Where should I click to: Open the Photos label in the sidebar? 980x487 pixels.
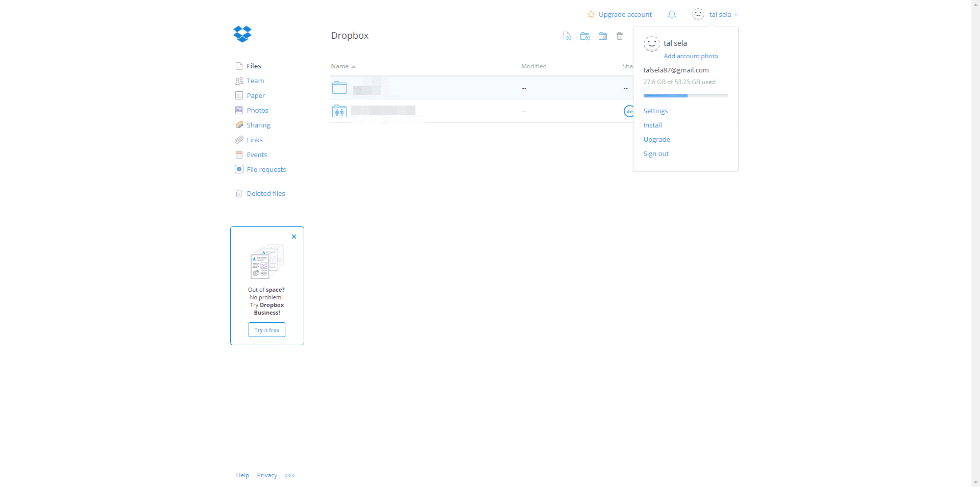(x=257, y=110)
